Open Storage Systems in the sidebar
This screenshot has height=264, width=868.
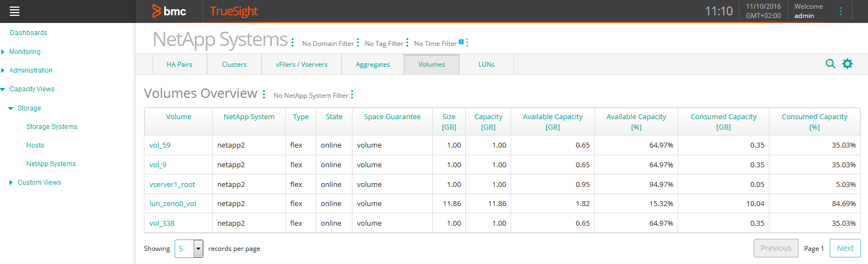(52, 127)
